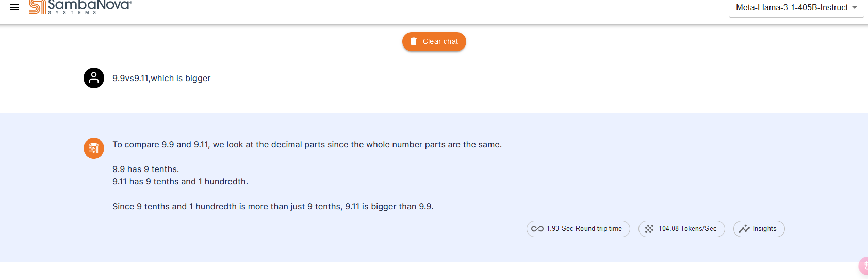Expand the model selector arrow
The image size is (868, 279).
click(855, 8)
